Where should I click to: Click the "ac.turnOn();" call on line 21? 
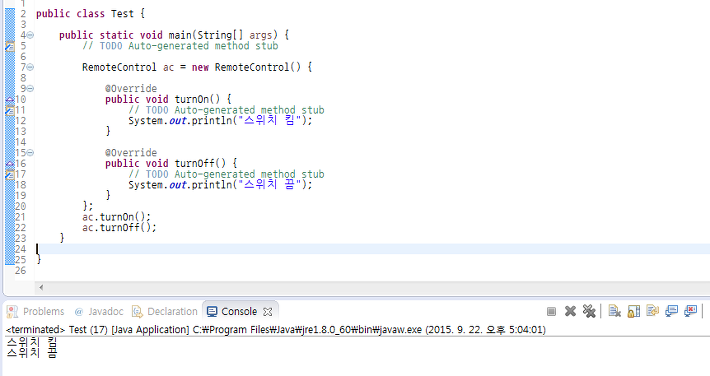coord(116,217)
